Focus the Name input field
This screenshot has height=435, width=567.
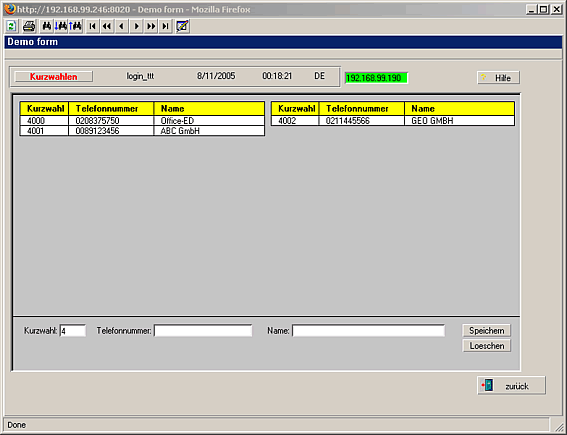368,330
